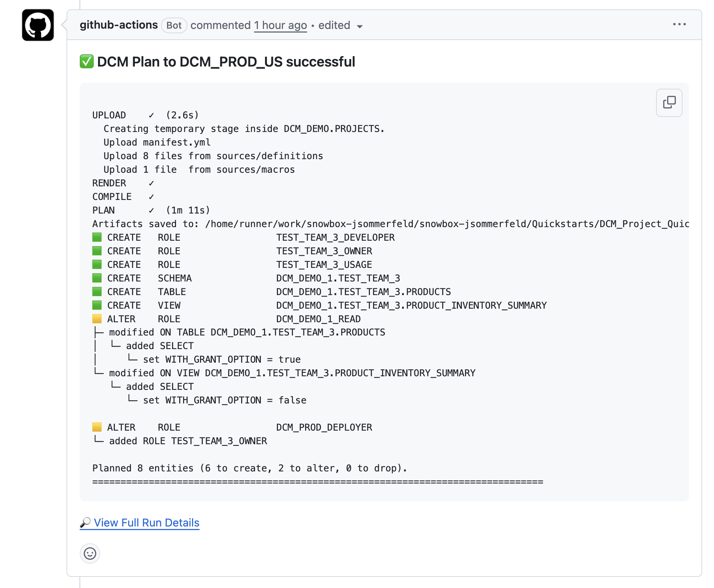This screenshot has height=588, width=714.
Task: Click yellow square beside DCM_PROD_DEPLOYER
Action: click(x=97, y=427)
